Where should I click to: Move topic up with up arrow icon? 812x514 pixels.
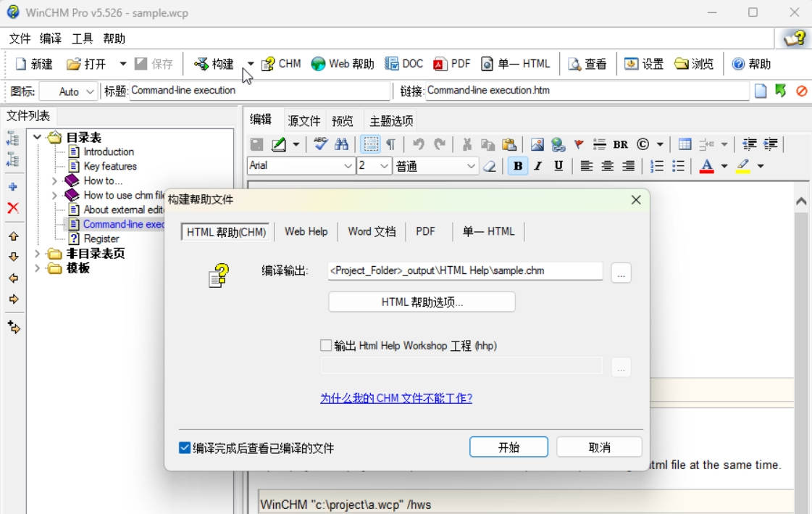click(x=14, y=236)
